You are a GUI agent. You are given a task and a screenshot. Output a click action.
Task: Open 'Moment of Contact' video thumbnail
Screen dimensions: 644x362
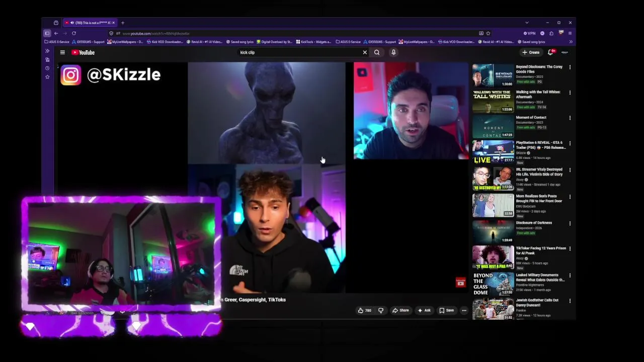[493, 126]
